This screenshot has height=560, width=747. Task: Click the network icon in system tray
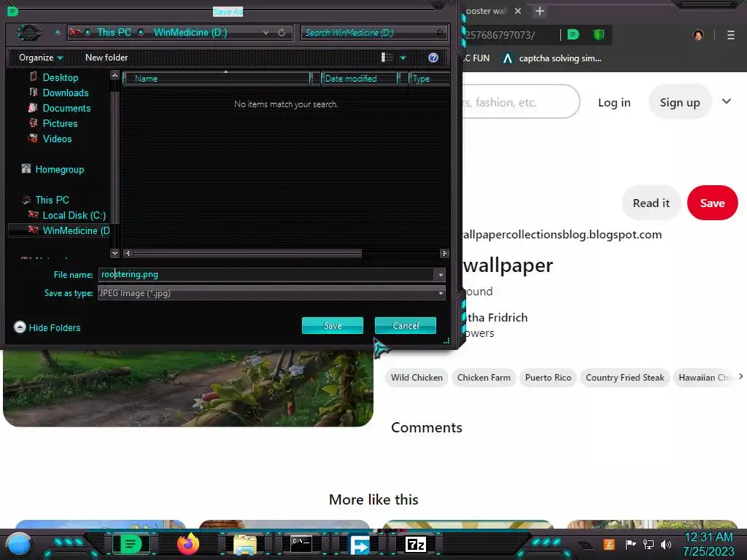click(648, 544)
